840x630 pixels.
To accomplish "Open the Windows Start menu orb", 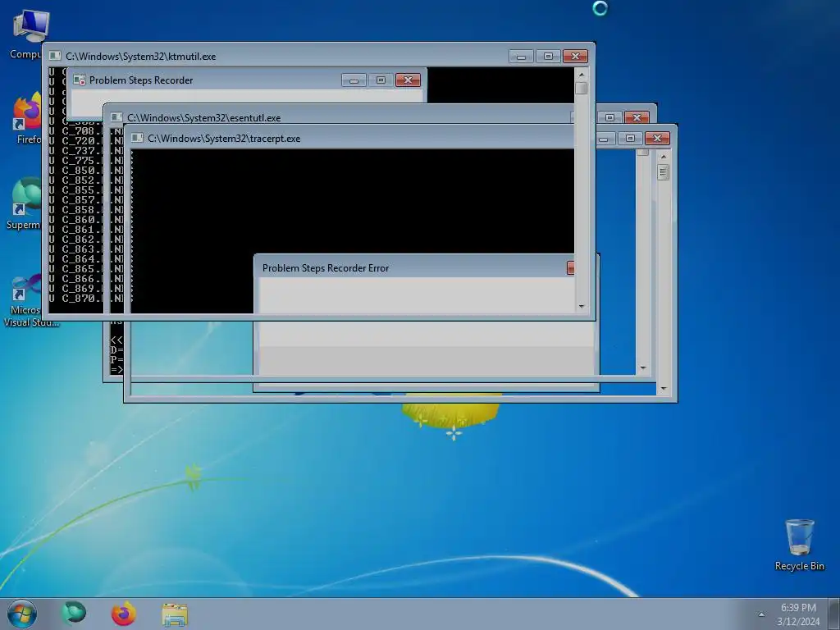I will [x=22, y=614].
